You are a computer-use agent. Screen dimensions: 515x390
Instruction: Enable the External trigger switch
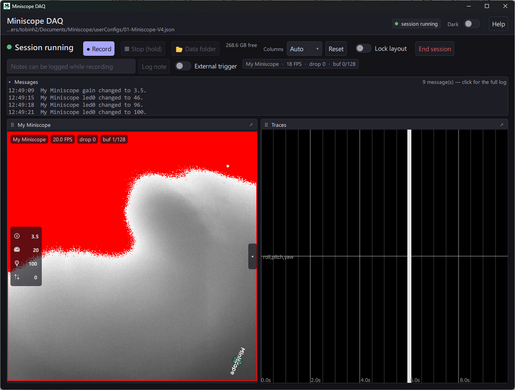pos(183,66)
